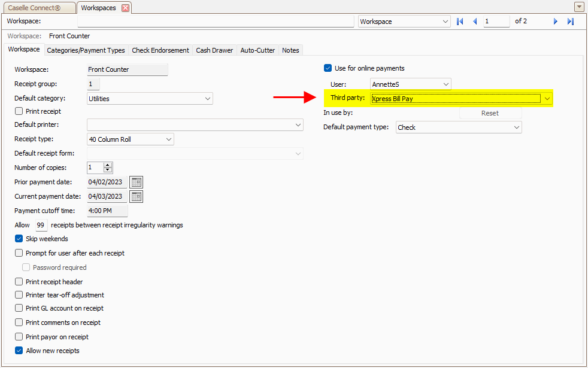This screenshot has height=368, width=588.
Task: Click the Payment cutoff time field
Action: [x=107, y=211]
